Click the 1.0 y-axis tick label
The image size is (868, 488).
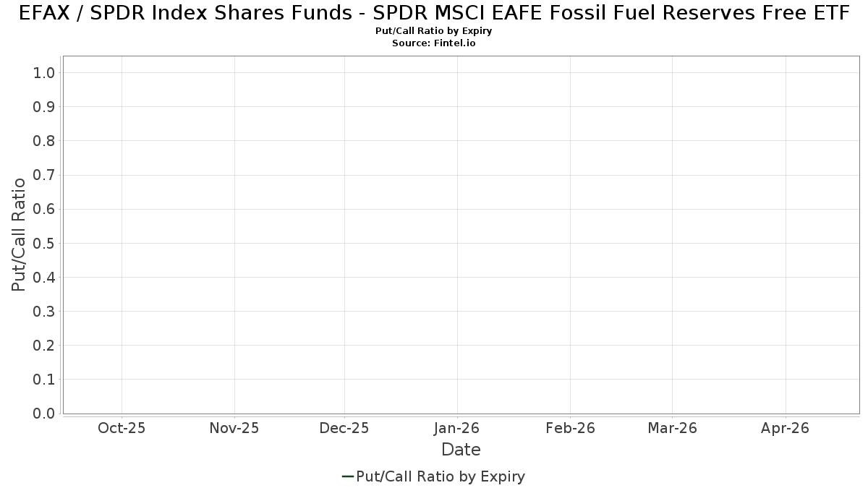pyautogui.click(x=44, y=72)
